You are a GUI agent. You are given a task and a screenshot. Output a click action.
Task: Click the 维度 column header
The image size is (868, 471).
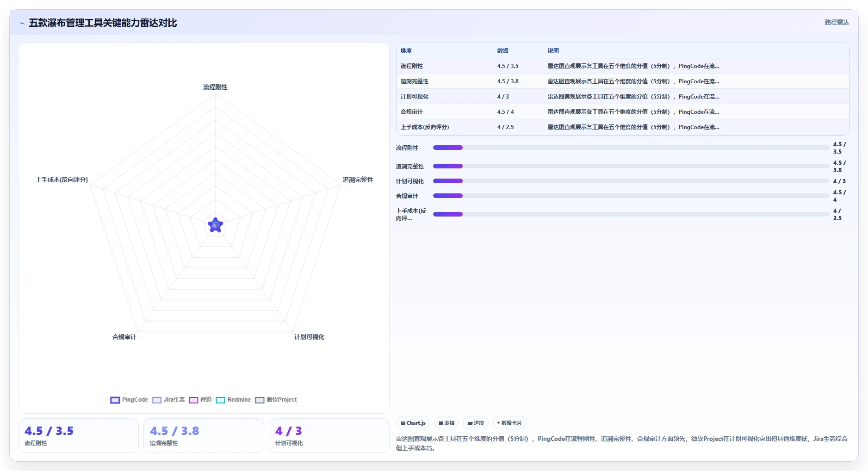[x=406, y=51]
